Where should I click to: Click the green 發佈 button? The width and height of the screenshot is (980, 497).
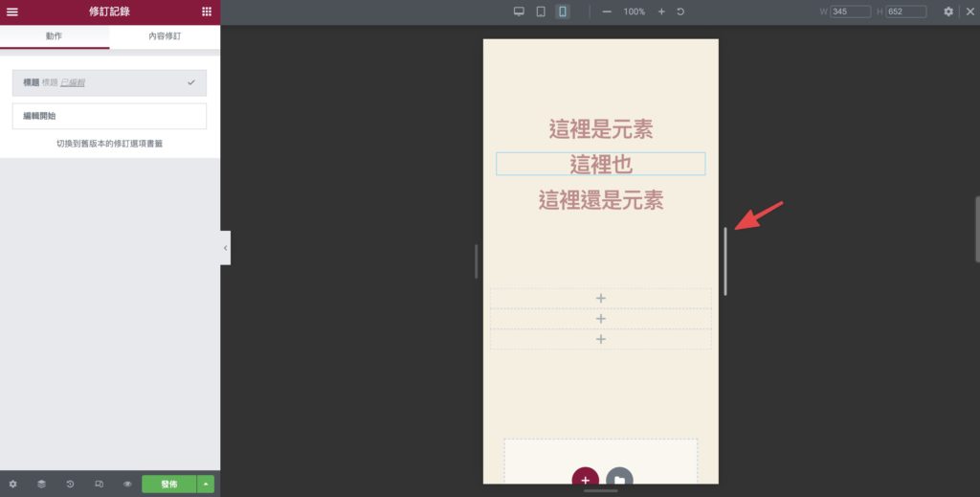[x=168, y=484]
